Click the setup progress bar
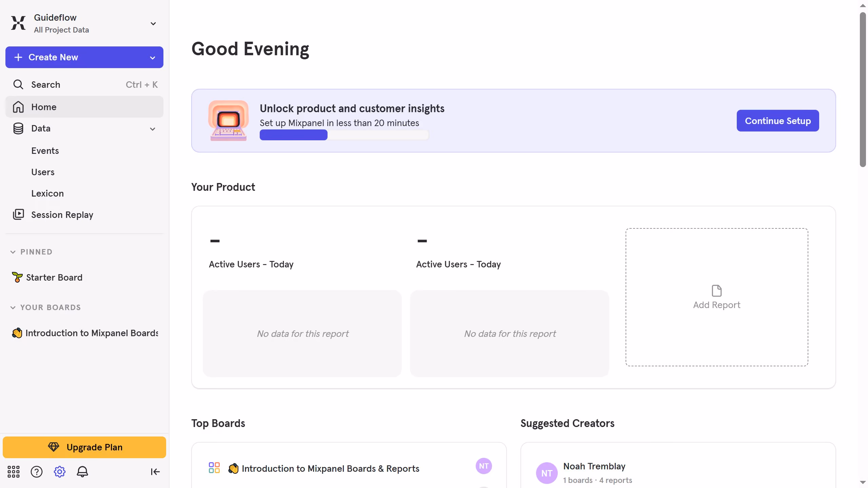This screenshot has height=488, width=868. pyautogui.click(x=344, y=135)
